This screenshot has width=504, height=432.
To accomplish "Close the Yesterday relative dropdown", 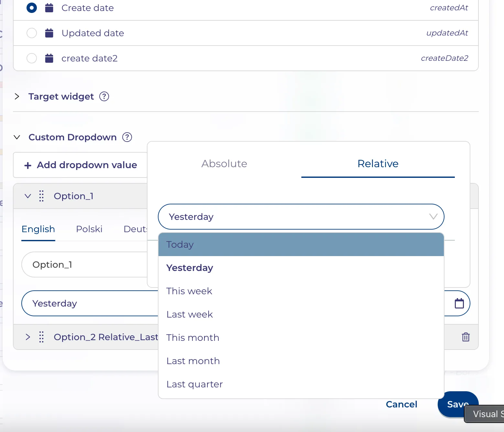I will (x=433, y=217).
